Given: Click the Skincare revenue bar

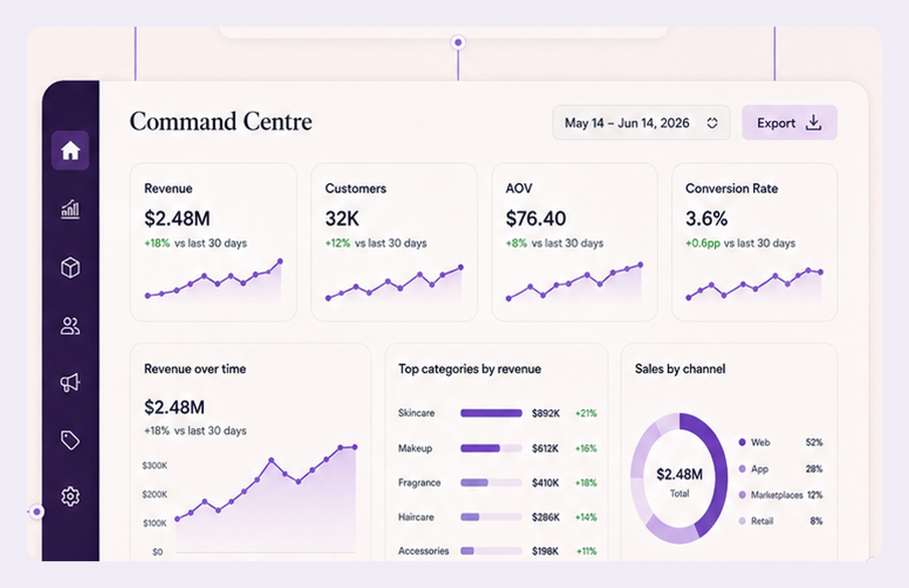Looking at the screenshot, I should pyautogui.click(x=491, y=413).
